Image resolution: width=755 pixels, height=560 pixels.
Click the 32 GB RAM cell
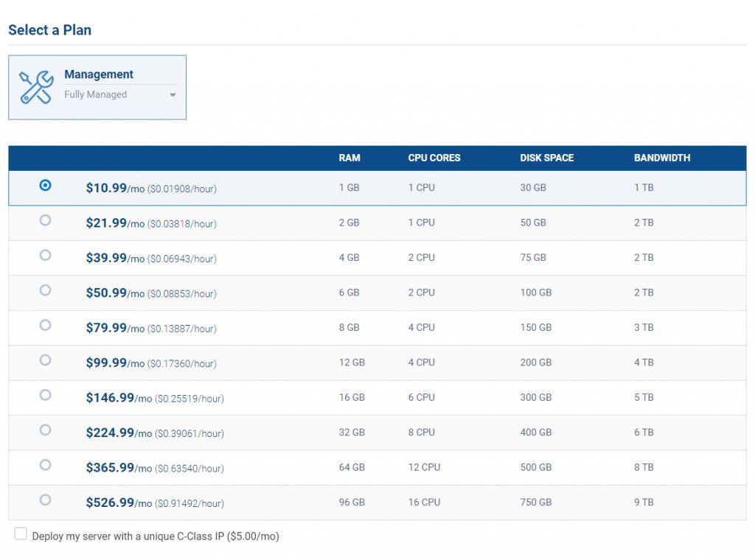pos(352,432)
